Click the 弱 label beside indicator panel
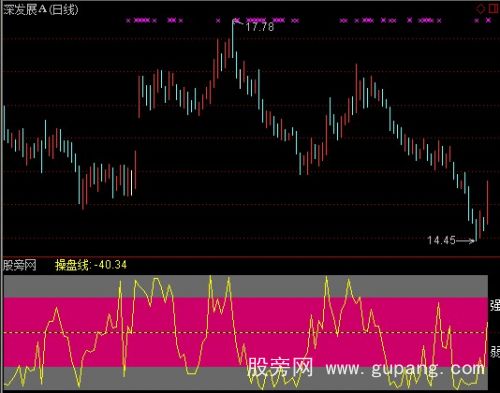The width and height of the screenshot is (500, 393). (x=495, y=352)
